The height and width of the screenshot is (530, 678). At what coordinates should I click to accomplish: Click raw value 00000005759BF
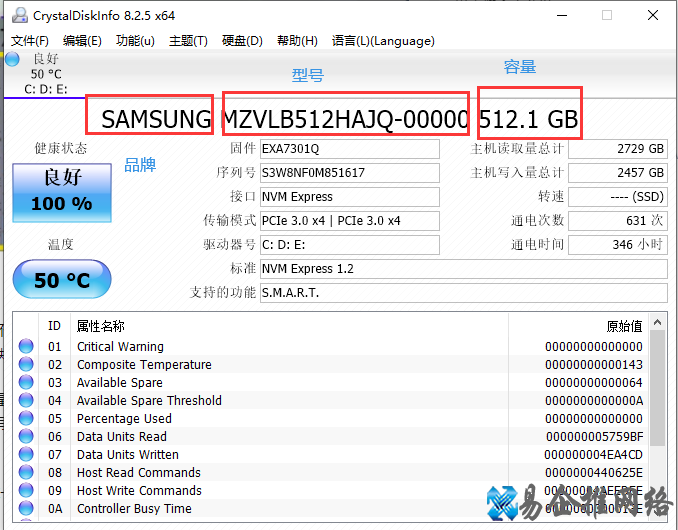coord(594,437)
